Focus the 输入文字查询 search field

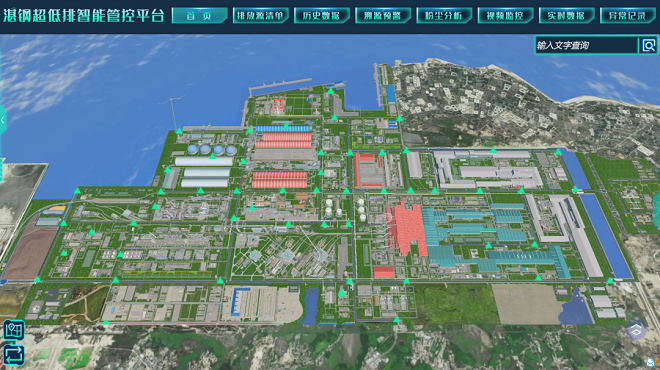[587, 45]
